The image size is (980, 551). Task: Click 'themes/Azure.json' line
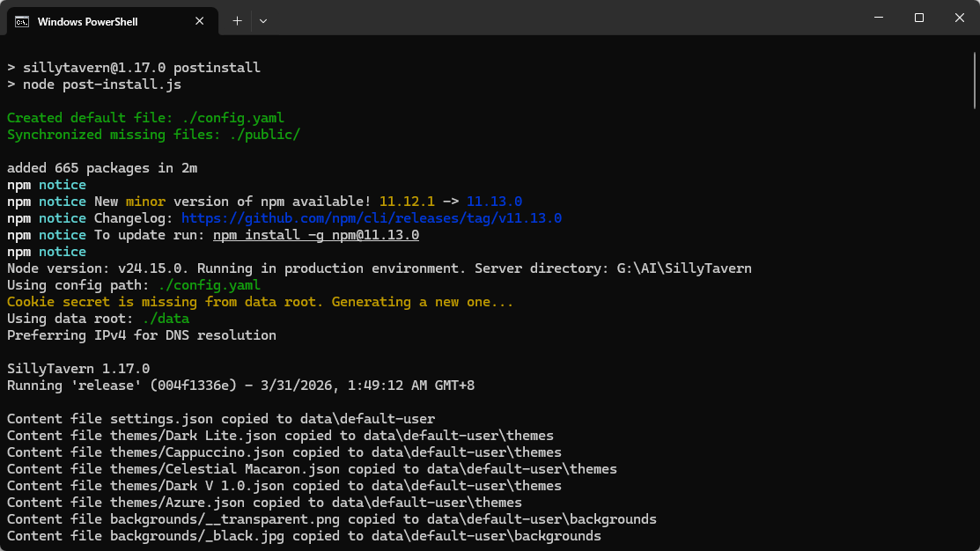pos(264,503)
